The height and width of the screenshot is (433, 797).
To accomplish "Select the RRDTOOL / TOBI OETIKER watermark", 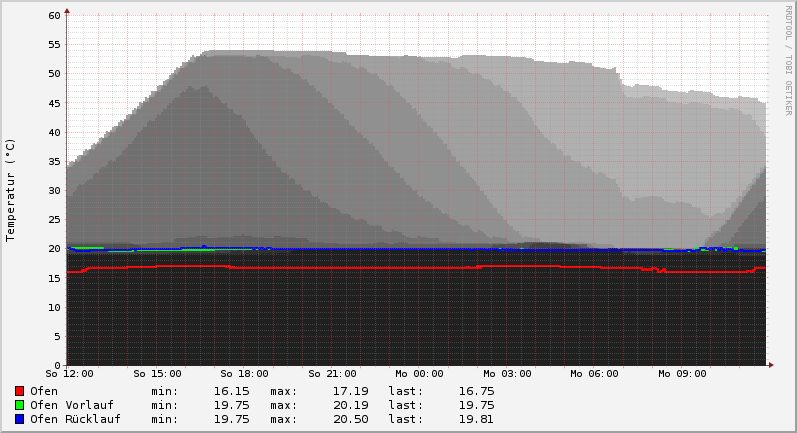I will click(x=788, y=60).
